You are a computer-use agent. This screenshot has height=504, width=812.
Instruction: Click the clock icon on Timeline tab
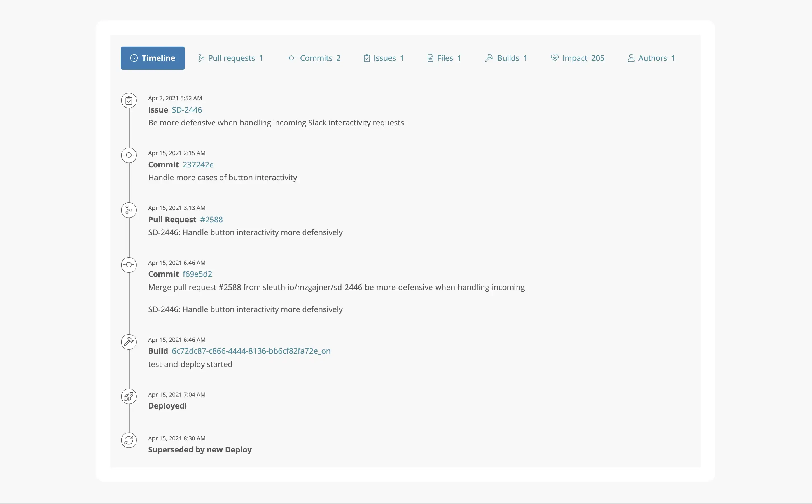(x=134, y=58)
